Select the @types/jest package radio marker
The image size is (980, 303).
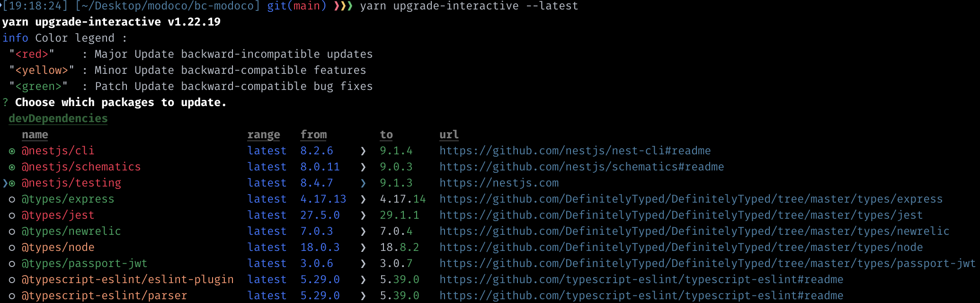(x=12, y=215)
